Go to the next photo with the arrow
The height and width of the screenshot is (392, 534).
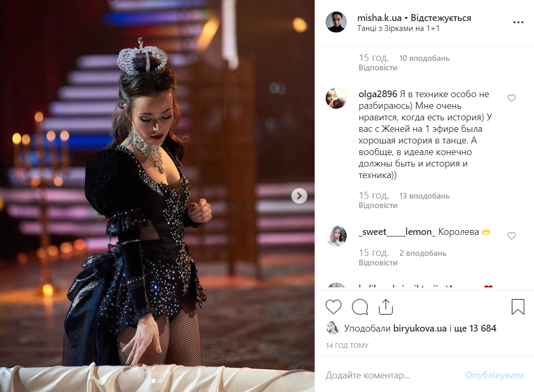pyautogui.click(x=299, y=195)
